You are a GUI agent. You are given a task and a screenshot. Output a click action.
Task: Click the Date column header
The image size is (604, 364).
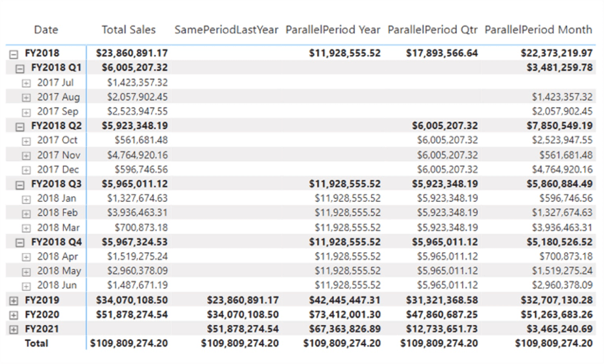click(46, 29)
